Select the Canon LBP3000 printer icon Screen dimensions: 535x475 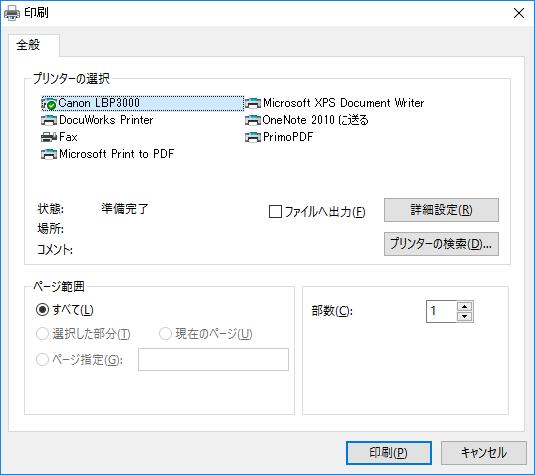49,104
